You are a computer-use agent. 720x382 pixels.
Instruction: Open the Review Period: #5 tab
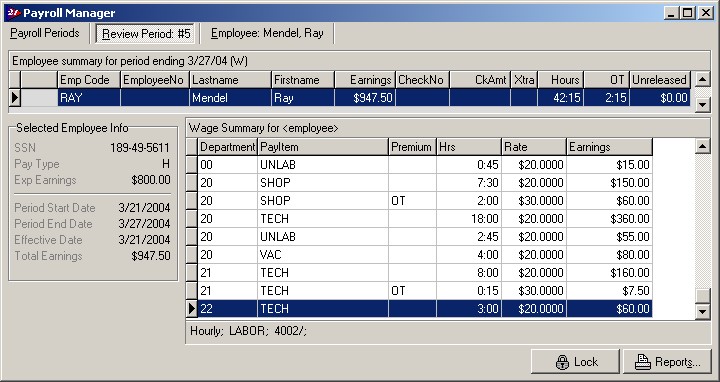point(146,34)
